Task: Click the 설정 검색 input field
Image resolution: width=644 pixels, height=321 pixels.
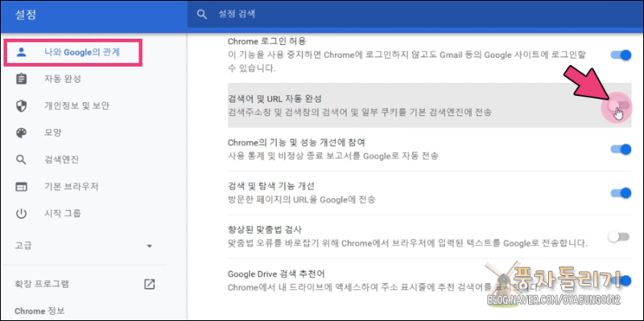Action: pyautogui.click(x=415, y=14)
